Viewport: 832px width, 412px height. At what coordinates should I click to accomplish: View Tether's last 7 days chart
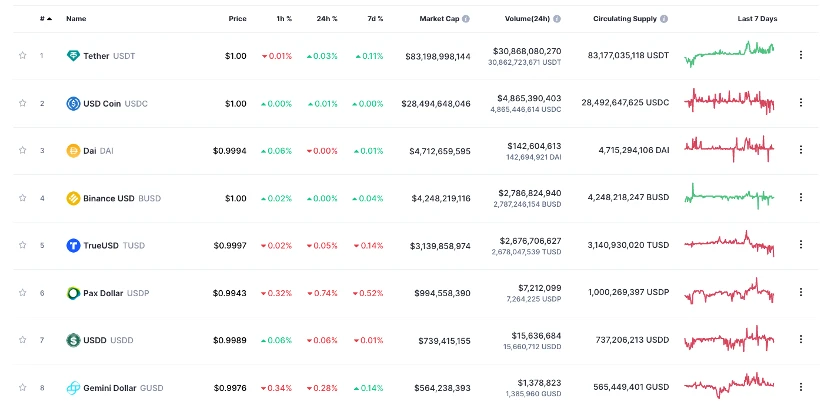tap(730, 55)
